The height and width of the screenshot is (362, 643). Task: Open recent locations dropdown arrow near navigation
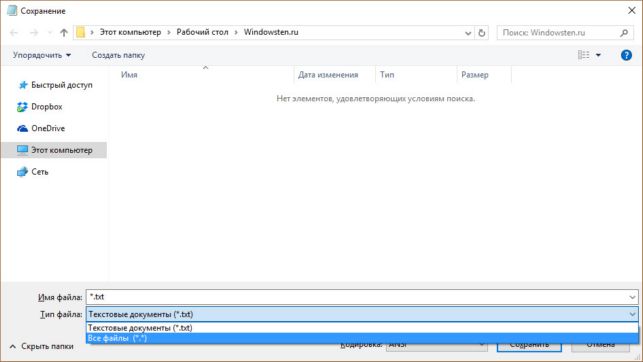(50, 33)
